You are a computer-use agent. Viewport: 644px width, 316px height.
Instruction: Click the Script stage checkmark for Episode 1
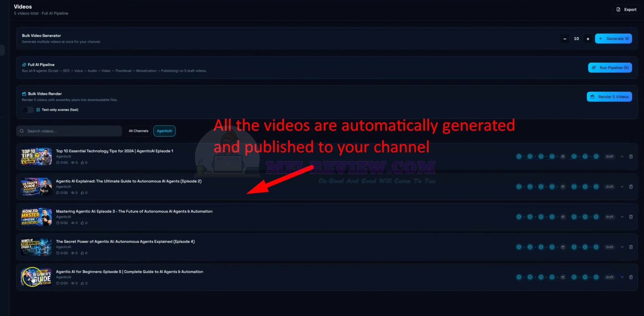pyautogui.click(x=519, y=156)
